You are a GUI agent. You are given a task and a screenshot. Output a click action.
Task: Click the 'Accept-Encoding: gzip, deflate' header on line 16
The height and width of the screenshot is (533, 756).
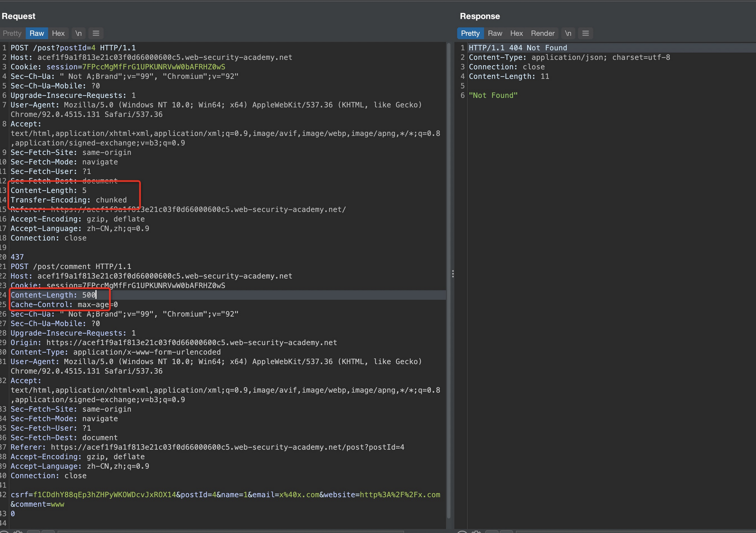click(78, 219)
